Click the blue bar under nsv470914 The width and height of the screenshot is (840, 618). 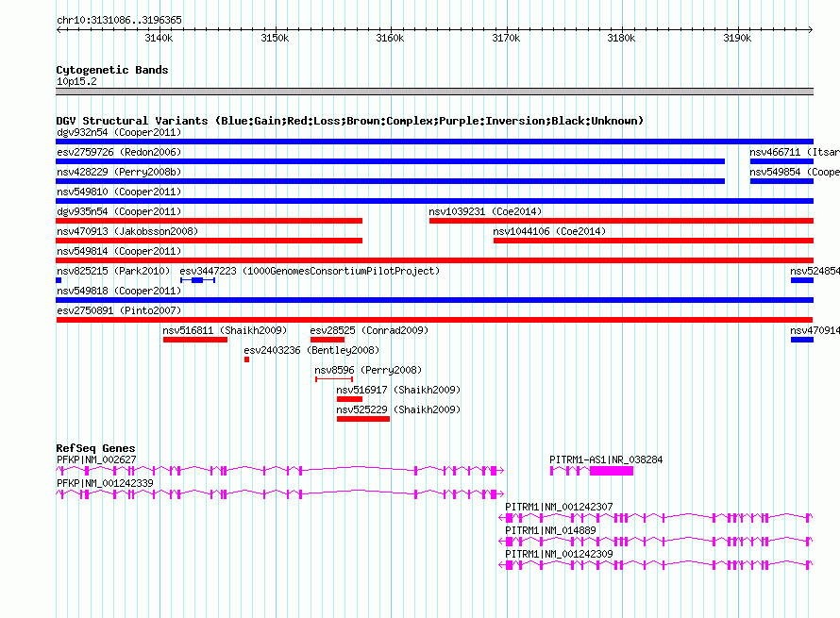coord(802,340)
